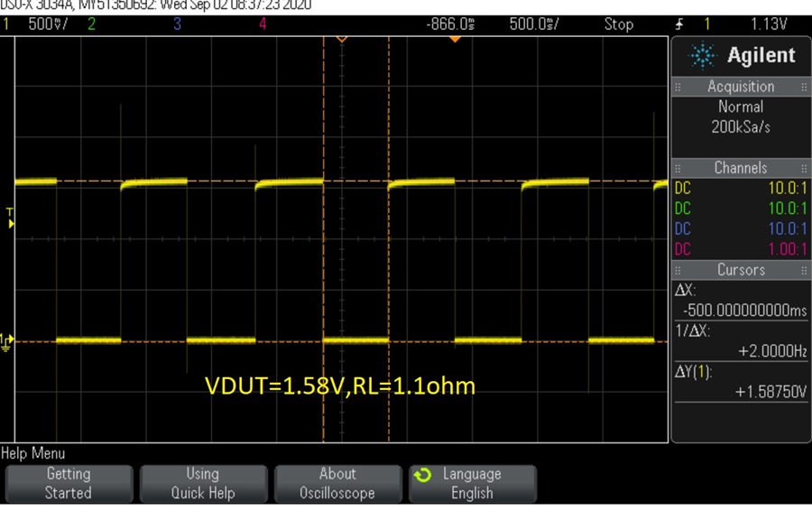Image resolution: width=812 pixels, height=511 pixels.
Task: Toggle channel 2 indicator in top bar
Action: point(90,24)
